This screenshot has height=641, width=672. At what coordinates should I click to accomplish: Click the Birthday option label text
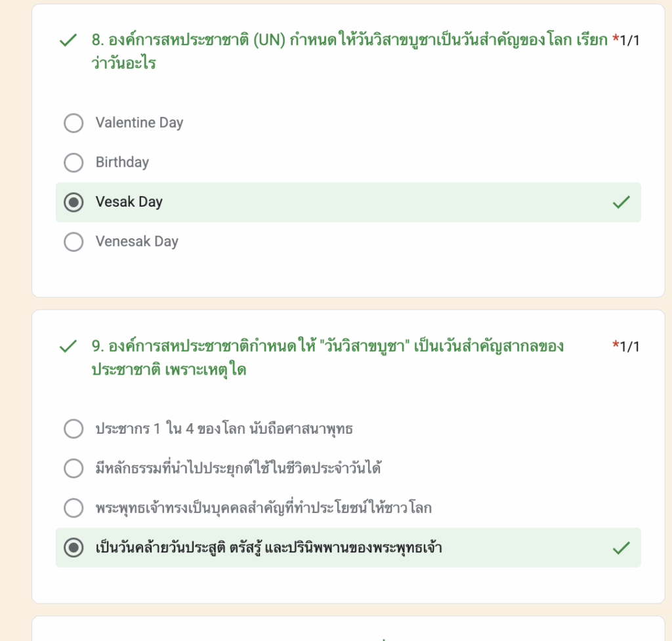click(x=122, y=162)
